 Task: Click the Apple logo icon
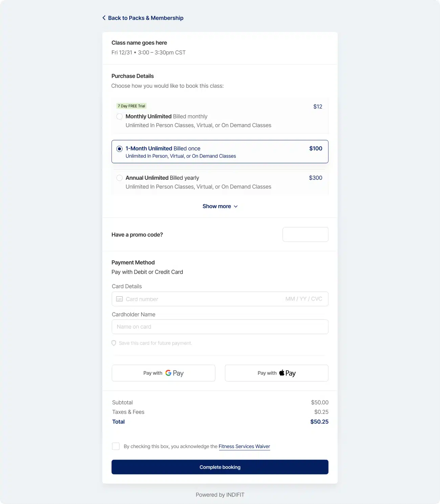click(282, 373)
